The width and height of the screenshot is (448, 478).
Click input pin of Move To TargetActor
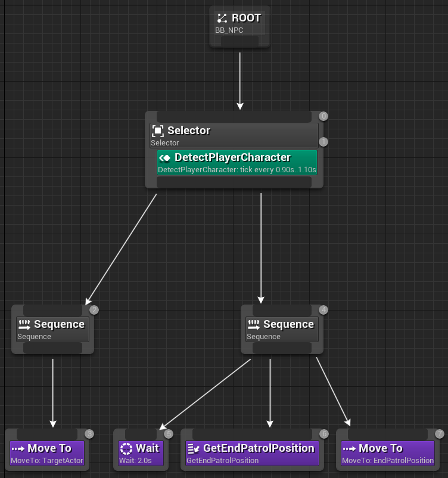pyautogui.click(x=47, y=434)
